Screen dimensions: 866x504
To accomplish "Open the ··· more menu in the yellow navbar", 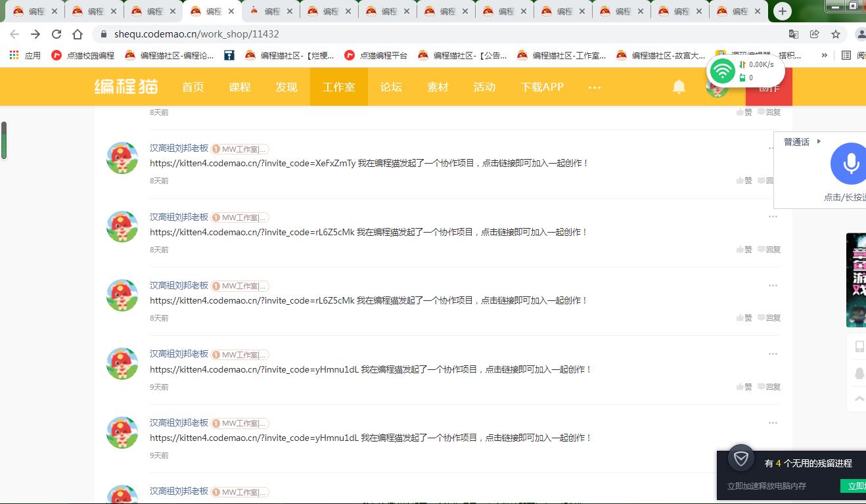I will (595, 87).
